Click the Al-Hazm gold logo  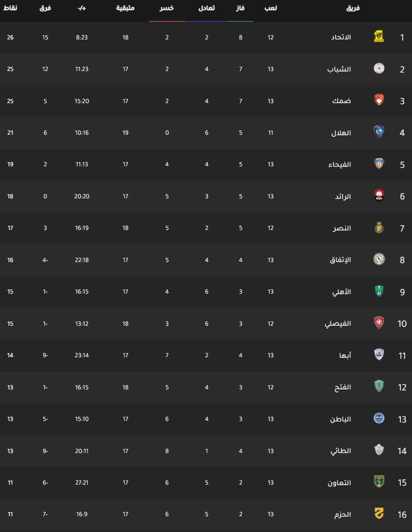[379, 514]
